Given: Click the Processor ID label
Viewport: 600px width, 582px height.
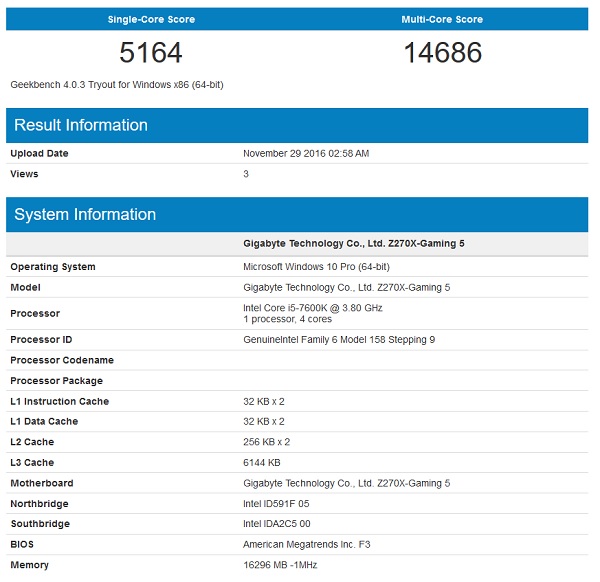Looking at the screenshot, I should [x=41, y=339].
